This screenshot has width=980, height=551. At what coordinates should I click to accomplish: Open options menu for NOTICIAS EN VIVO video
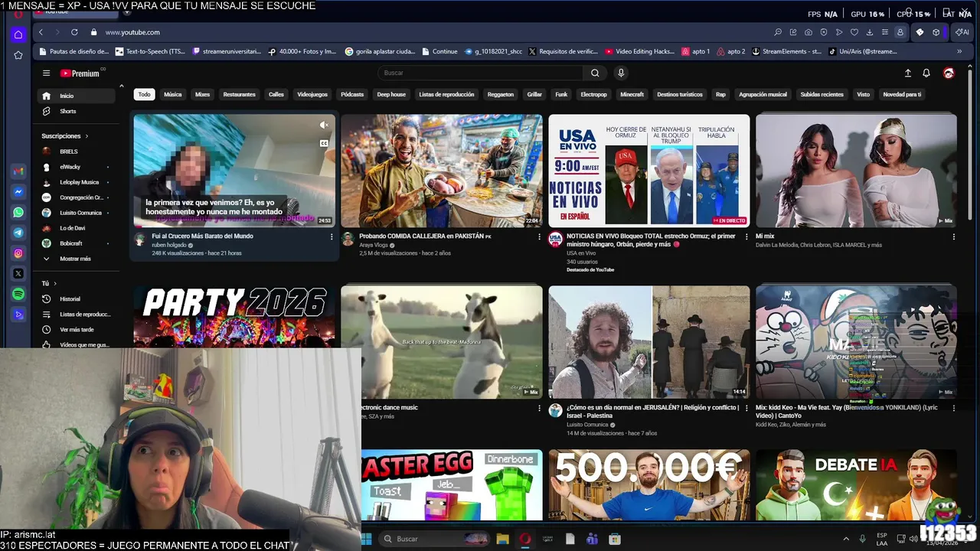pyautogui.click(x=746, y=236)
